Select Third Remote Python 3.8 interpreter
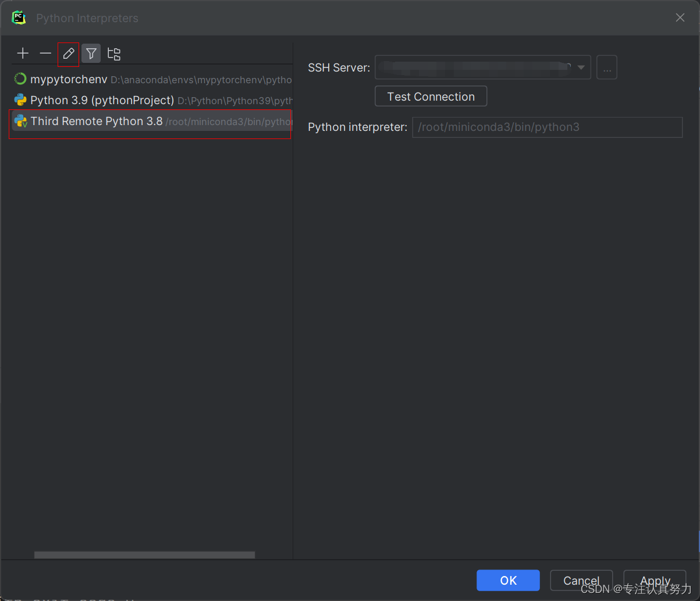The width and height of the screenshot is (700, 601). (x=152, y=122)
